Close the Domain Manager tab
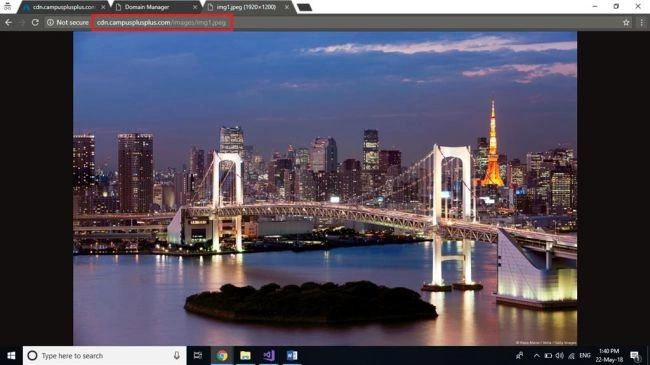Screen dimensions: 650x365 tap(195, 7)
